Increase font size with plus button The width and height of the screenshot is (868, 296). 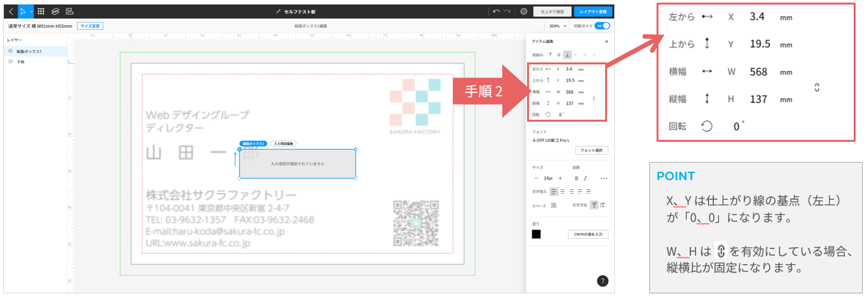(x=560, y=178)
